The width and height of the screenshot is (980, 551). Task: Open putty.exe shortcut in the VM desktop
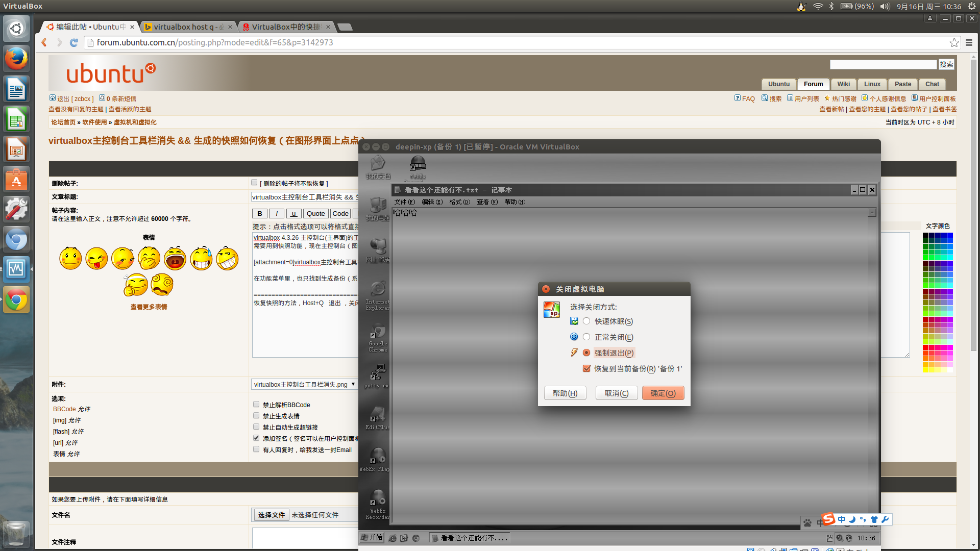378,376
